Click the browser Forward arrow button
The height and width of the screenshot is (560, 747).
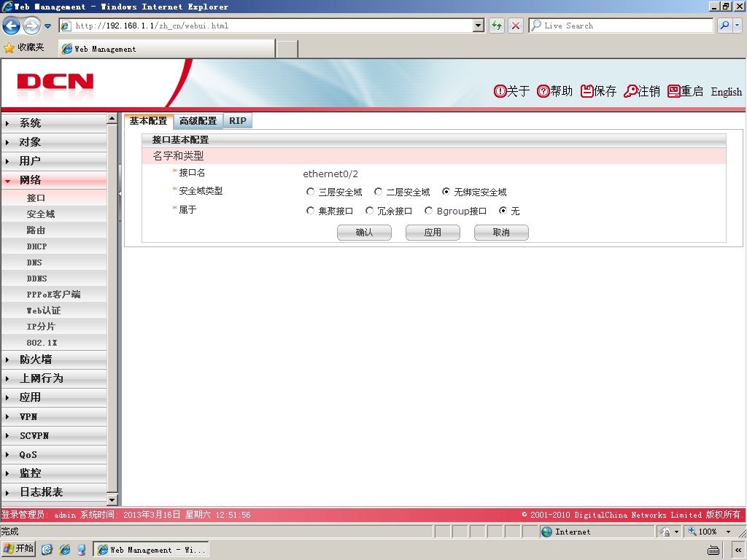coord(32,26)
